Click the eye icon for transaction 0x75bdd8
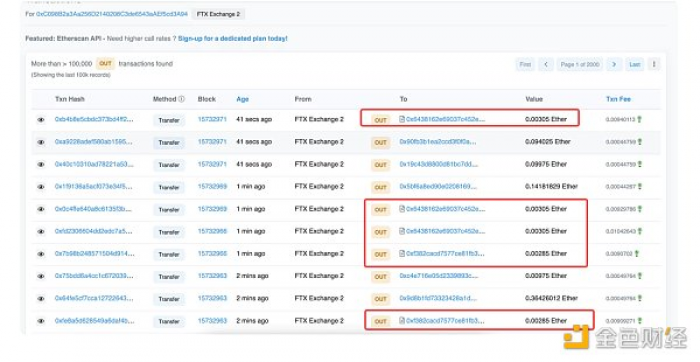The width and height of the screenshot is (700, 362). 41,276
